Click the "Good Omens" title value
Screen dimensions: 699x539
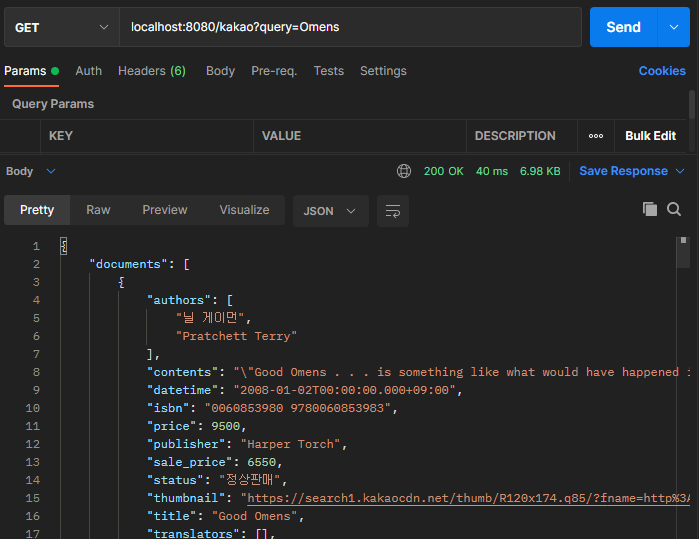pos(255,516)
